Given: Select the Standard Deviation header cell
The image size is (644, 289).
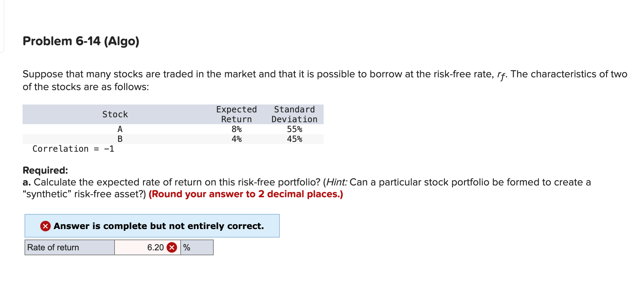Looking at the screenshot, I should (294, 114).
